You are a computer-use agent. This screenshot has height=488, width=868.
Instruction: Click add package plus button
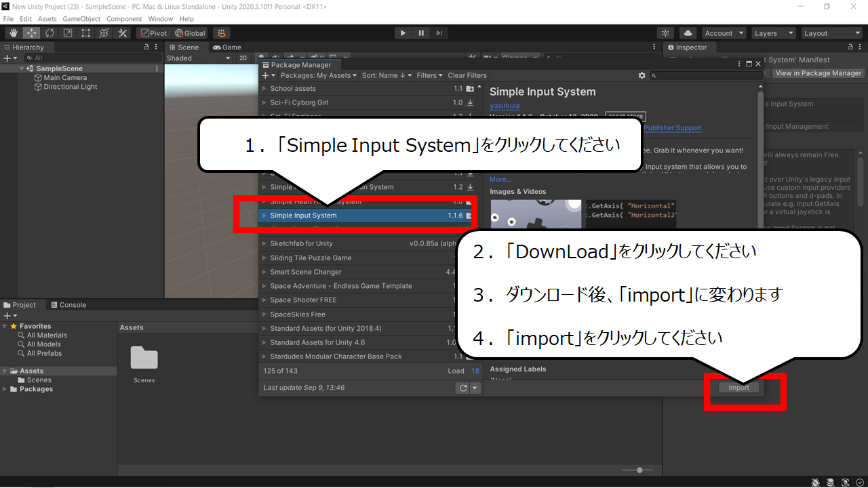pyautogui.click(x=269, y=75)
